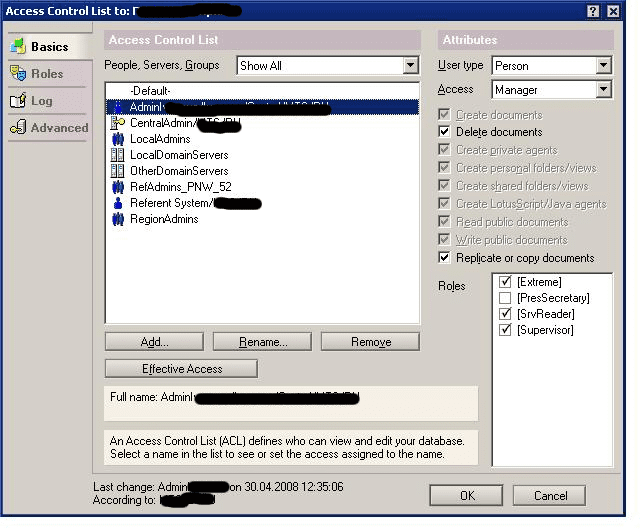The height and width of the screenshot is (529, 641).
Task: Enable the [PresSecretary] role checkbox
Action: click(505, 298)
